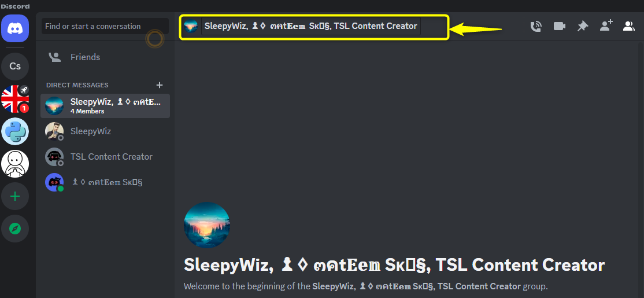Viewport: 644px width, 298px height.
Task: Add a server with the plus button
Action: tap(15, 197)
